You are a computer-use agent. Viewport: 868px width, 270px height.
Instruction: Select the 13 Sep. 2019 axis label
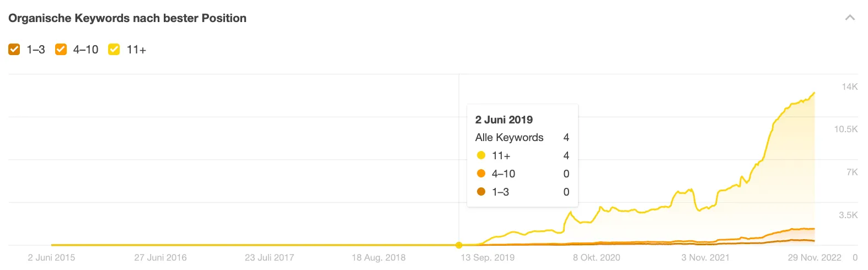click(x=487, y=257)
